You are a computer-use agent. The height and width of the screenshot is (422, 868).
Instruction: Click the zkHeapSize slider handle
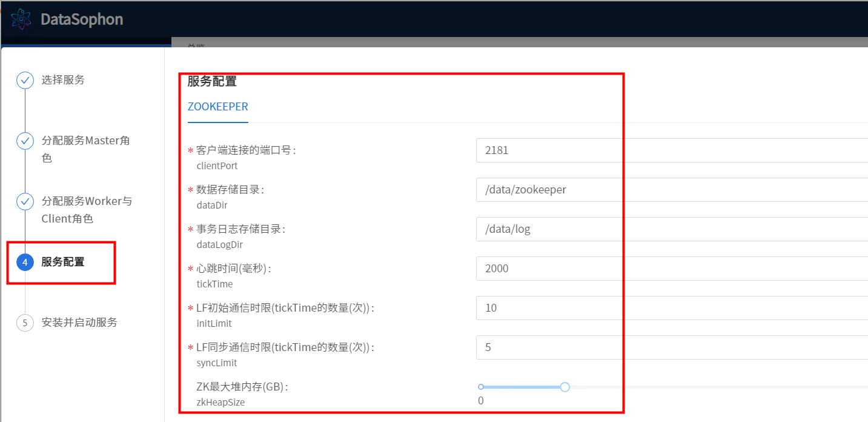(x=565, y=387)
